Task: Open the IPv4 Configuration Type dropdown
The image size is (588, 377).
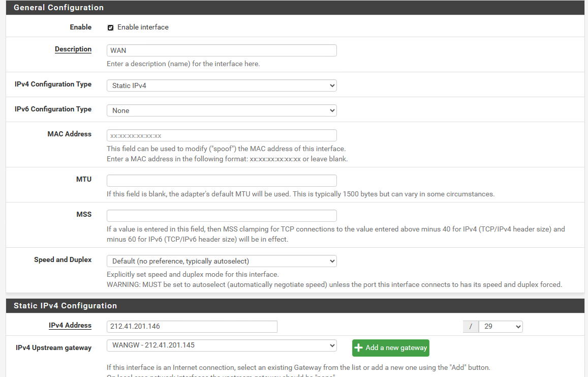Action: [x=222, y=85]
